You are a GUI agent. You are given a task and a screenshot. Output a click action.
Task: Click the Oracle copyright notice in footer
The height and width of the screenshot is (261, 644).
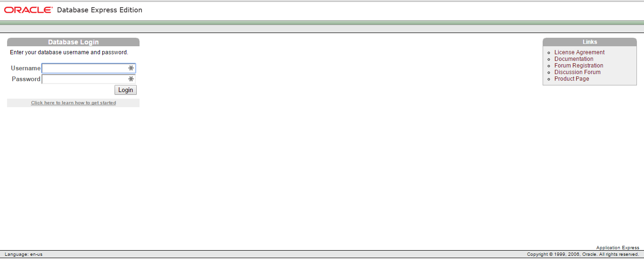pos(583,254)
